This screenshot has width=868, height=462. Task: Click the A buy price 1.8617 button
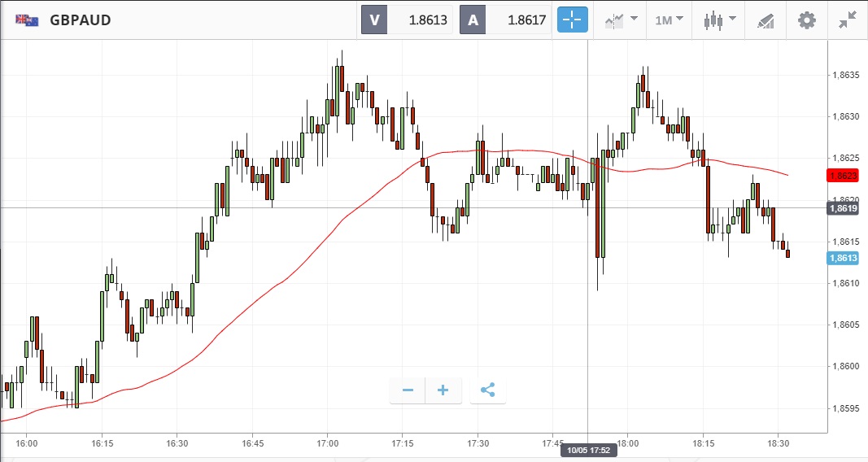tap(506, 20)
